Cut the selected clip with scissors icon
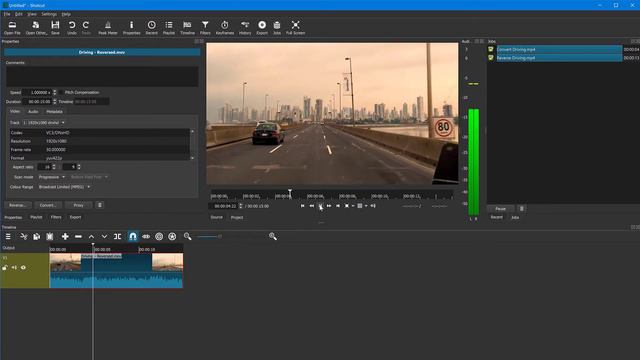Viewport: 640px width, 360px height. pos(24,236)
